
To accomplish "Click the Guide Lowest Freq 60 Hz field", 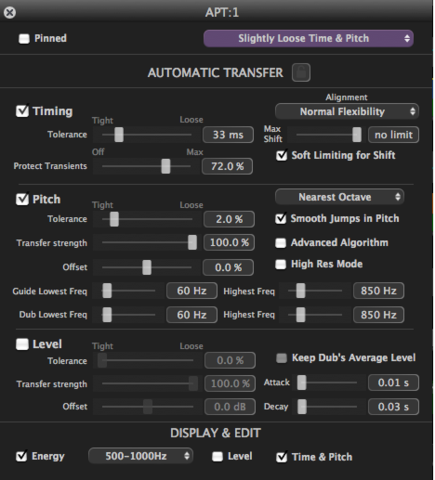I will coord(192,291).
